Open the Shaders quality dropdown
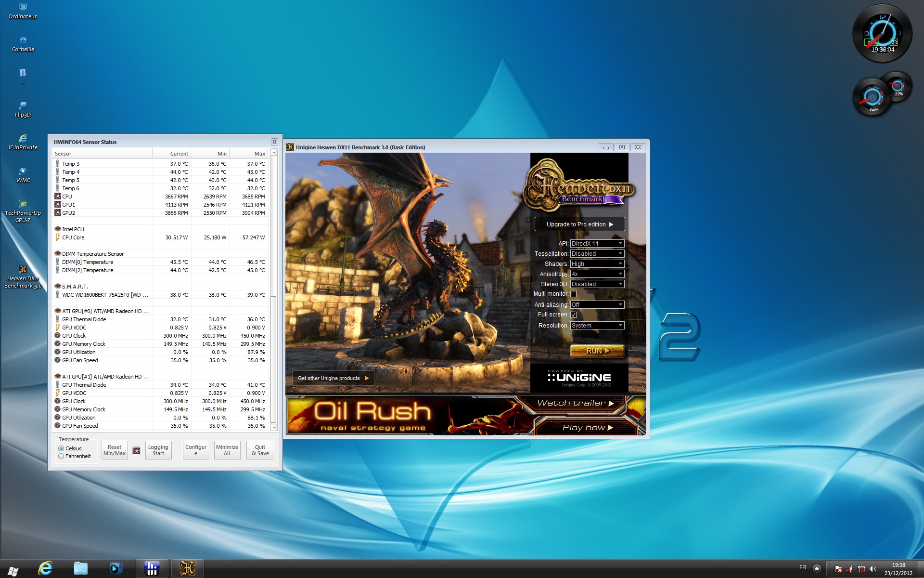The height and width of the screenshot is (578, 924). [x=597, y=264]
